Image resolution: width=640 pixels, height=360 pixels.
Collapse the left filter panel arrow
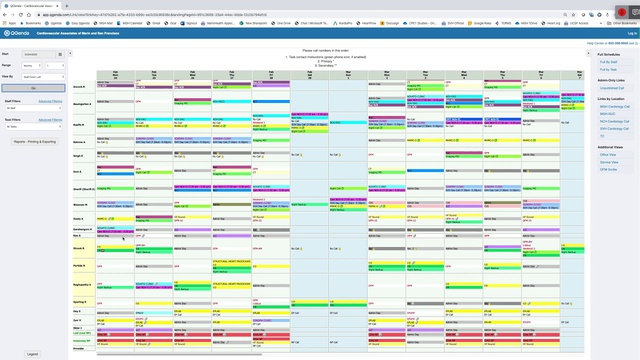70,53
